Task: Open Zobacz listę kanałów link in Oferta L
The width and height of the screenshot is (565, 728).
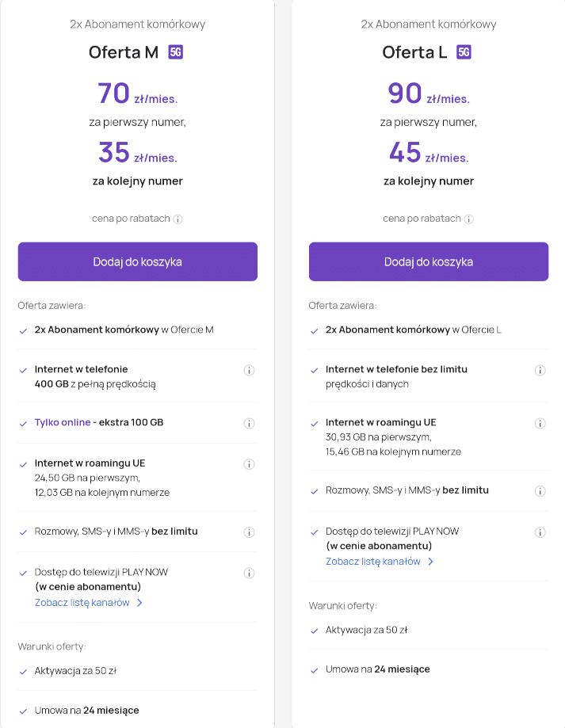Action: pos(373,562)
